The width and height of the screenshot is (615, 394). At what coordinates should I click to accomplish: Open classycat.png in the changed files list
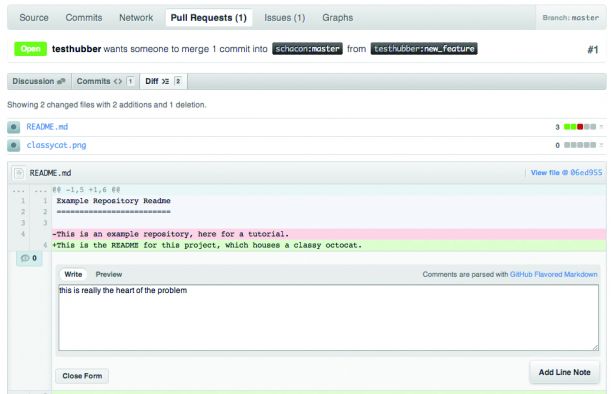pyautogui.click(x=56, y=145)
